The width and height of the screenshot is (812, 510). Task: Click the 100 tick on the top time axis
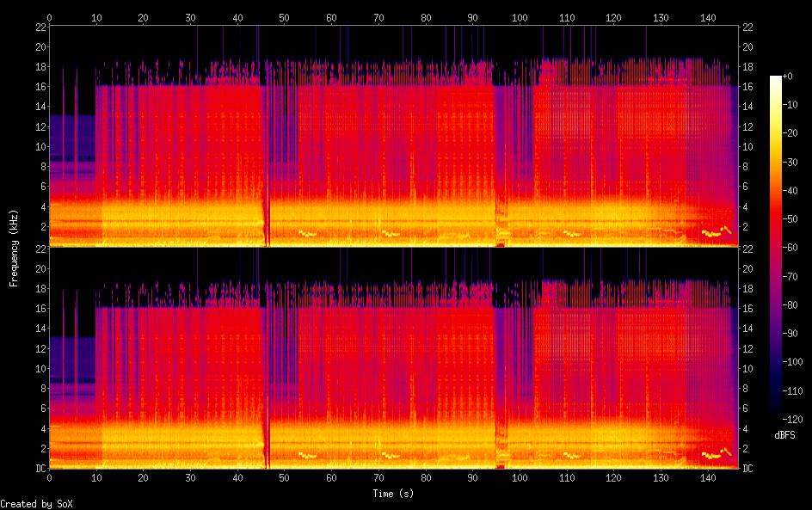tap(520, 17)
